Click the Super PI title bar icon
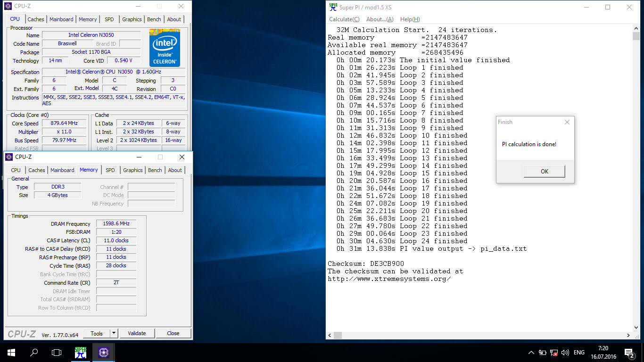Screen dimensions: 644x362 tap(333, 7)
